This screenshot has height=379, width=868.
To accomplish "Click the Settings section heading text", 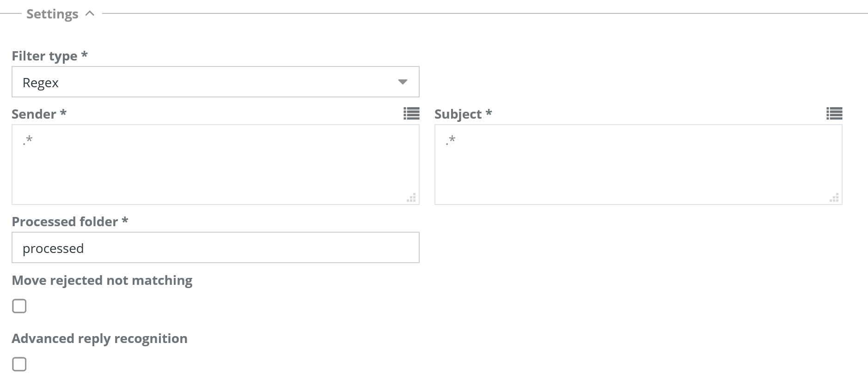I will coord(52,14).
